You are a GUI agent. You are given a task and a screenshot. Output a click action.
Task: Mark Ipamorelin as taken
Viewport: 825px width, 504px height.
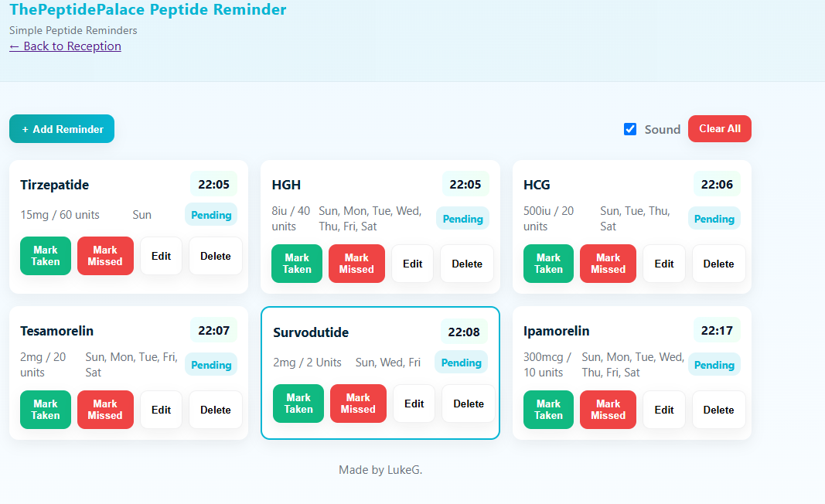click(x=548, y=410)
